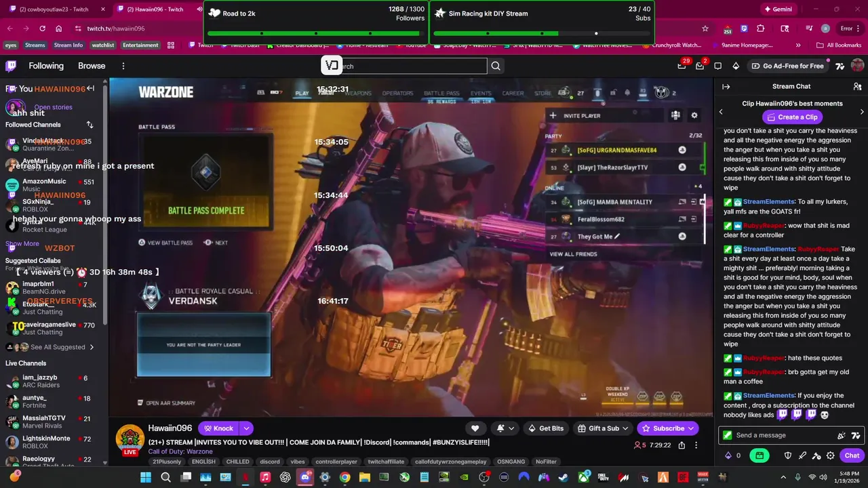This screenshot has height=488, width=868.
Task: Open Discord from the taskbar
Action: click(305, 477)
